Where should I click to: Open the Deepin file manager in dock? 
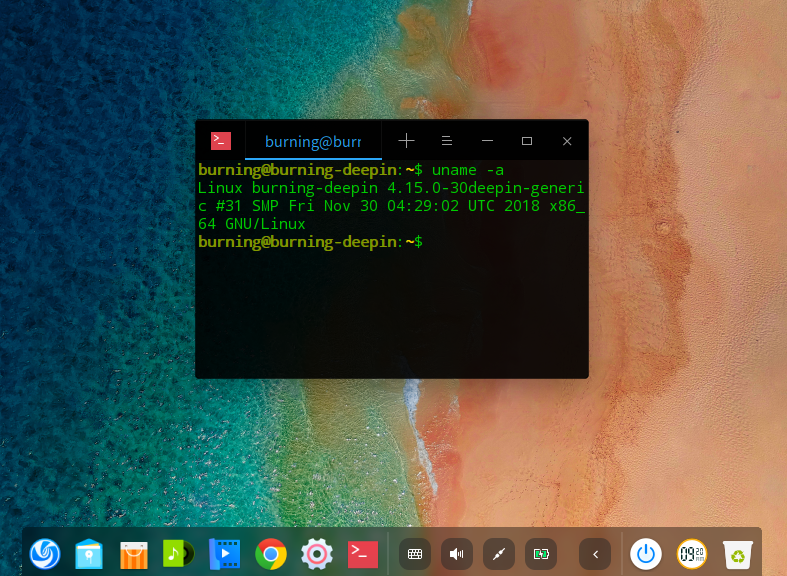click(89, 554)
